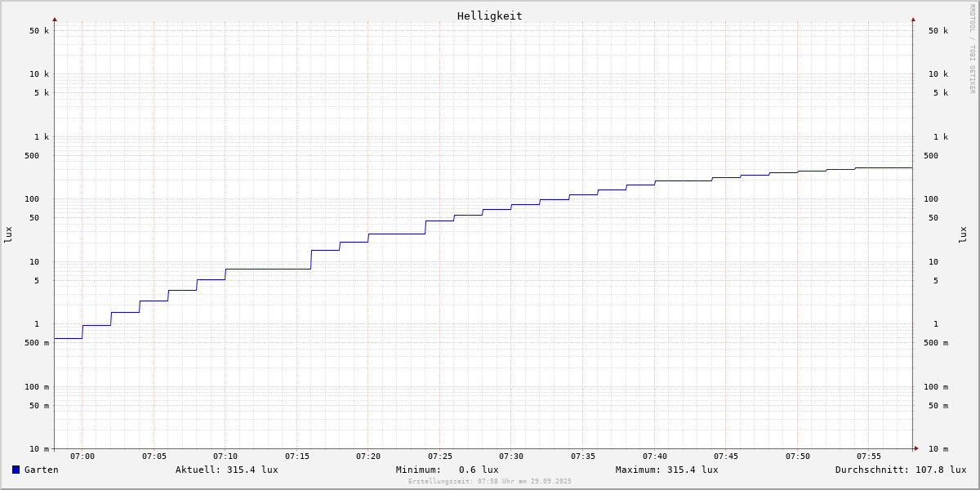
Task: Click the Garten legend label
Action: [42, 470]
